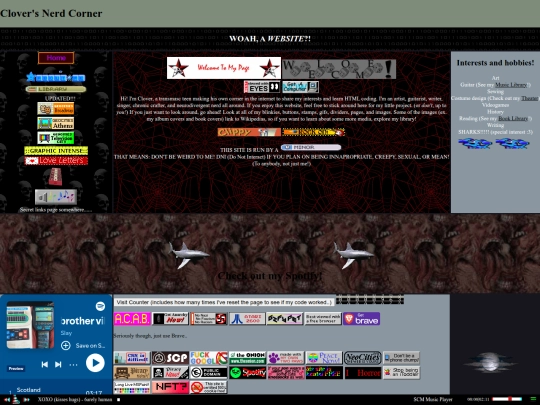Click the Peace Now badge
The image size is (540, 405).
pyautogui.click(x=324, y=358)
